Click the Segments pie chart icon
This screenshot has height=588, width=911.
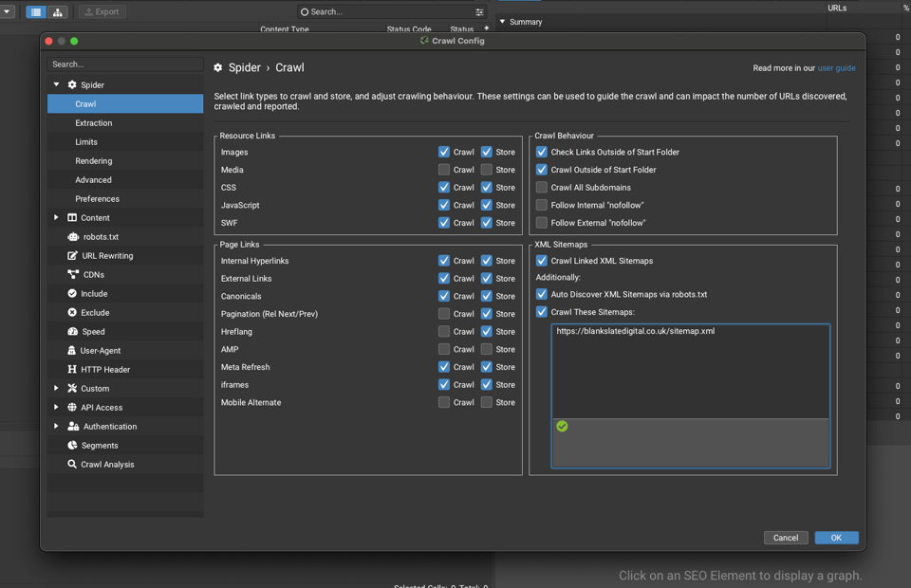coord(72,445)
